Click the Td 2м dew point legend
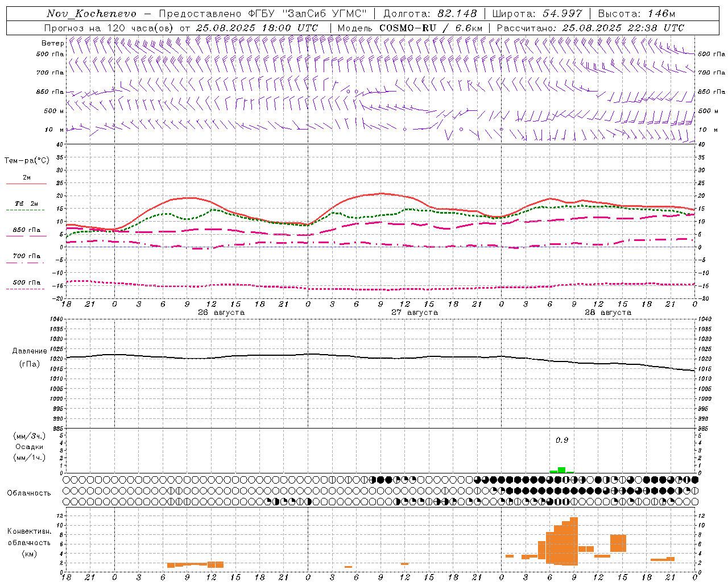Screen dimensions: 728x582 27,203
